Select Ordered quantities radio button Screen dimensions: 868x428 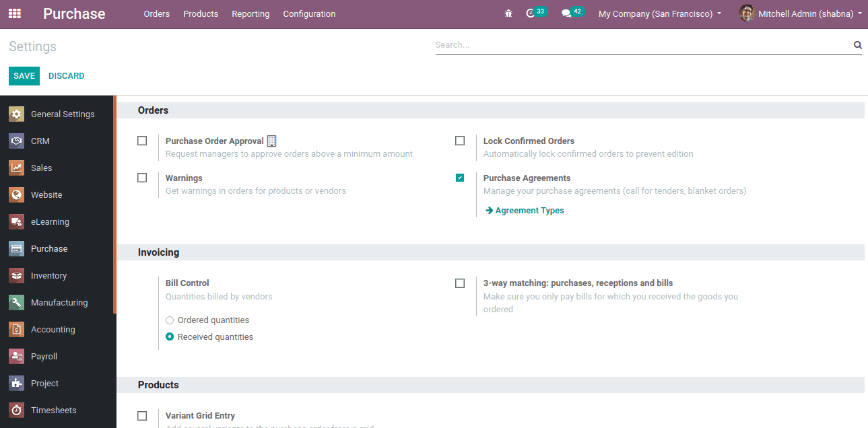pos(170,320)
